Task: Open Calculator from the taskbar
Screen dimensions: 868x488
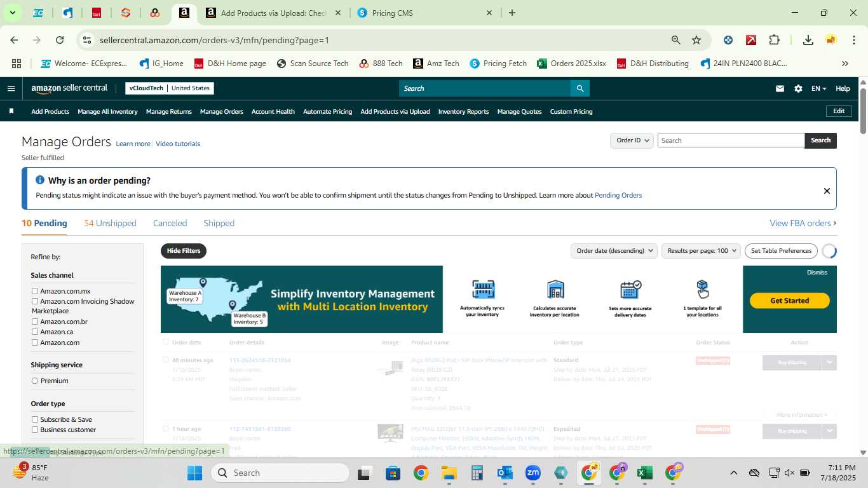Action: pos(477,473)
